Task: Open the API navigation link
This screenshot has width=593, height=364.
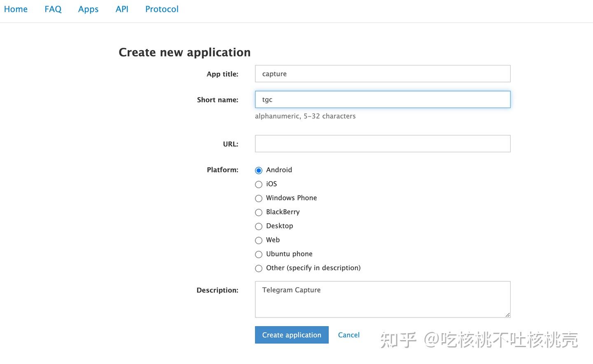Action: (x=122, y=9)
